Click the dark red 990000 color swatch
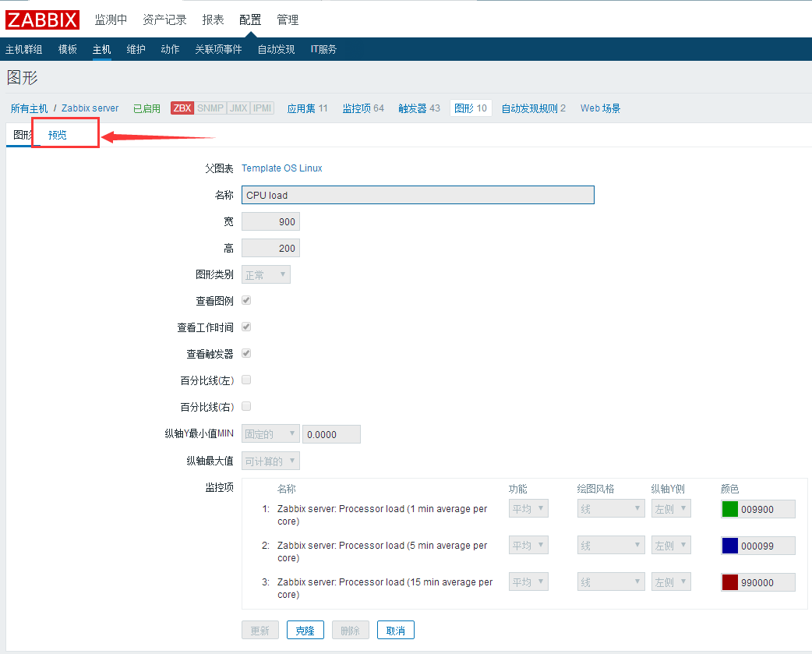812x654 pixels. (730, 582)
